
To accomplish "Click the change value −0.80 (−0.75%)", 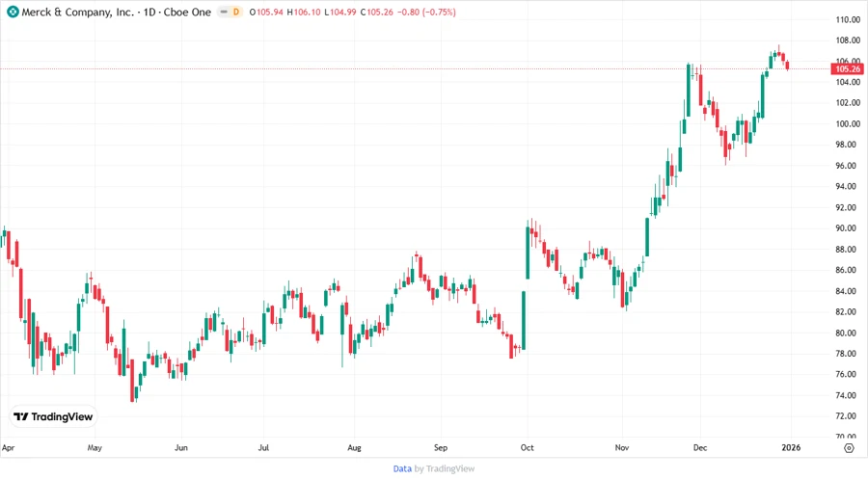I will tap(426, 12).
